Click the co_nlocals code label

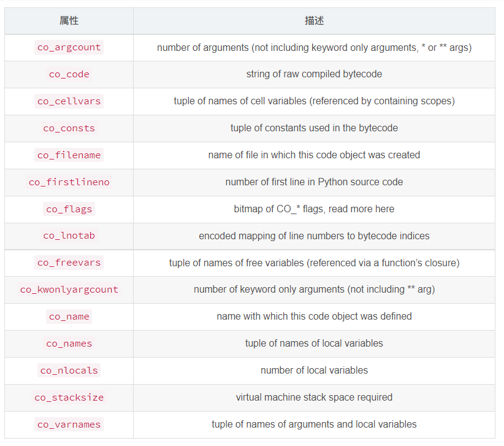pyautogui.click(x=69, y=371)
